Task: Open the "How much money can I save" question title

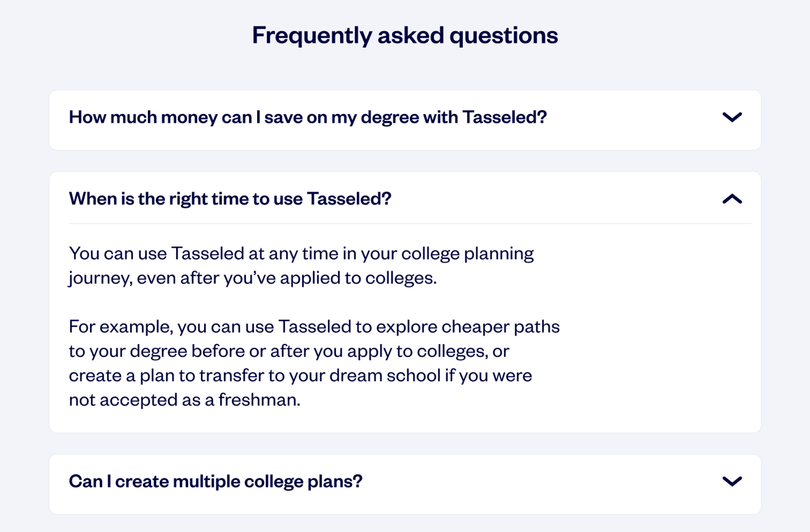Action: pyautogui.click(x=308, y=117)
